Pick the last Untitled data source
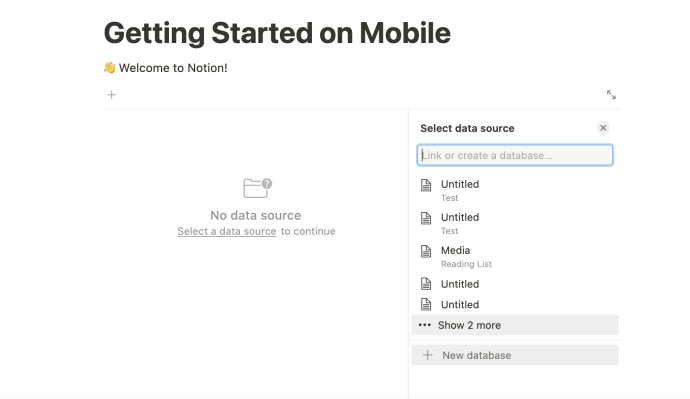Screen dimensions: 690x399 point(515,304)
